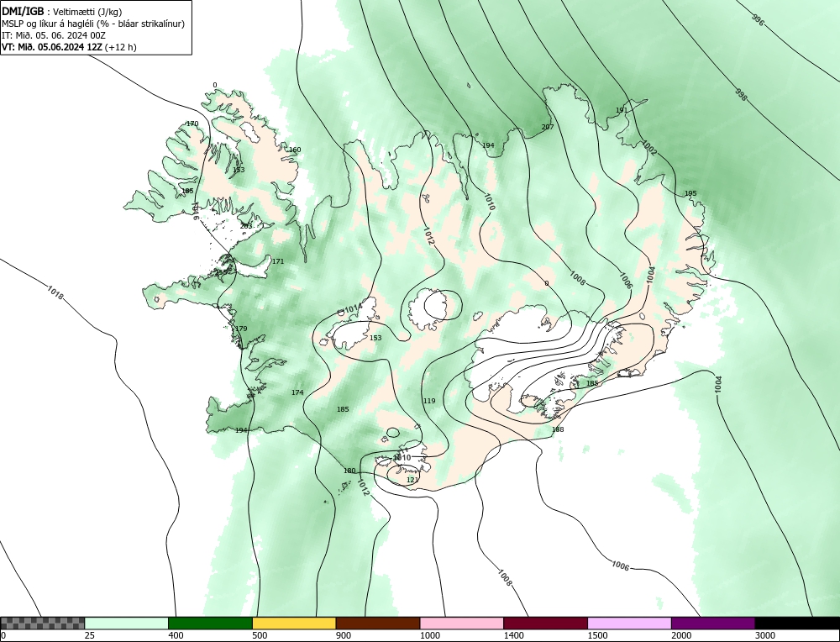
Task: Click the dark green 400–500 legend swatch
Action: coord(210,623)
